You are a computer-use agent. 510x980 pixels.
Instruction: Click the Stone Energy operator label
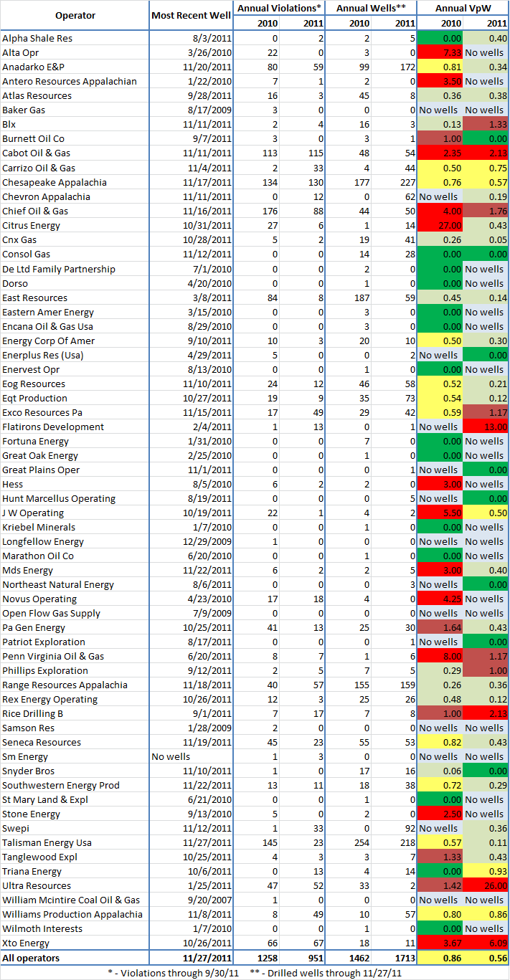tap(32, 814)
